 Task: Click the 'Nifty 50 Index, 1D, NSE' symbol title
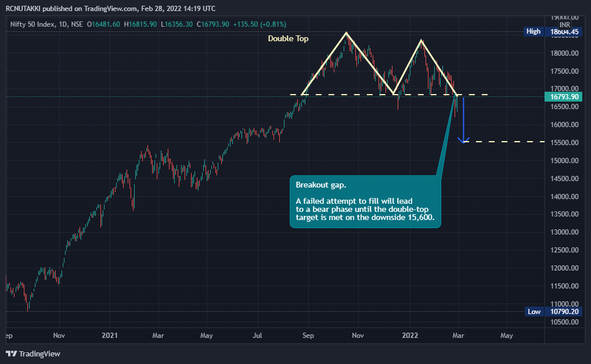(46, 24)
